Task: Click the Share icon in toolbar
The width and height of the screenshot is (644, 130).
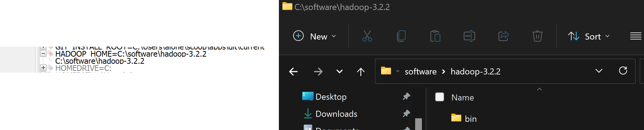Action: pos(503,36)
